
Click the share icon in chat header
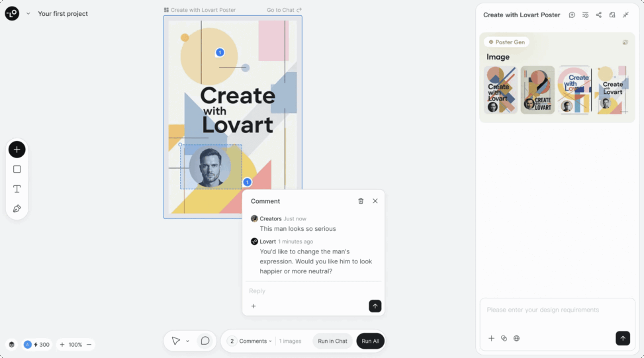pyautogui.click(x=599, y=15)
